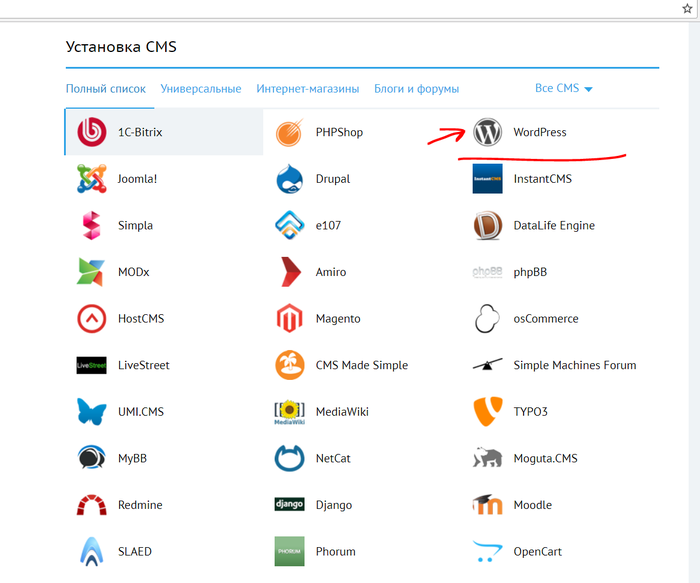The height and width of the screenshot is (583, 700).
Task: Click the osCommerce logo icon
Action: pos(488,319)
